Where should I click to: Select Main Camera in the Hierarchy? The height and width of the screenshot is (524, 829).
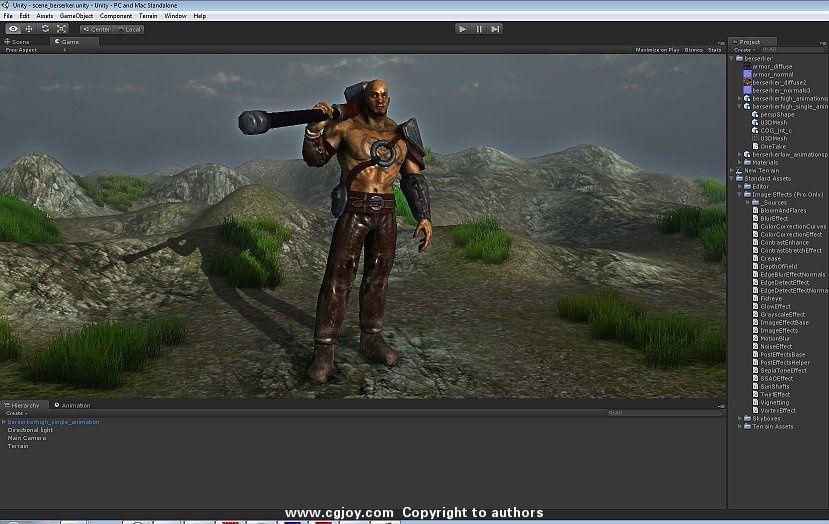27,438
